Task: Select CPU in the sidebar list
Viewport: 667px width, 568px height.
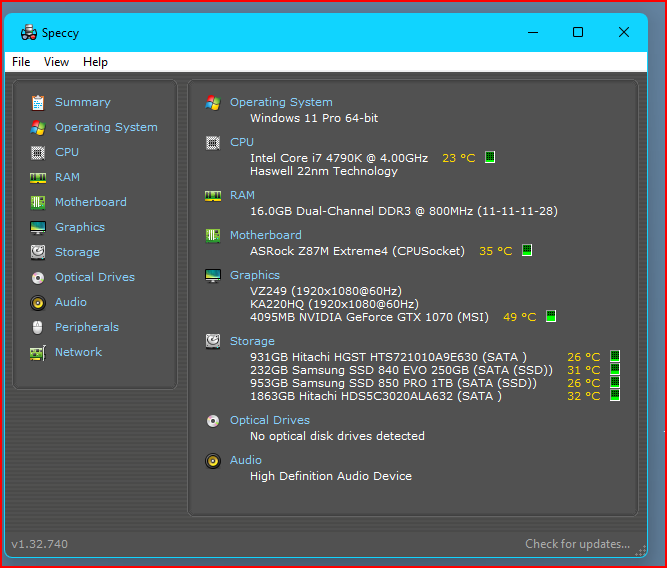Action: (x=67, y=152)
